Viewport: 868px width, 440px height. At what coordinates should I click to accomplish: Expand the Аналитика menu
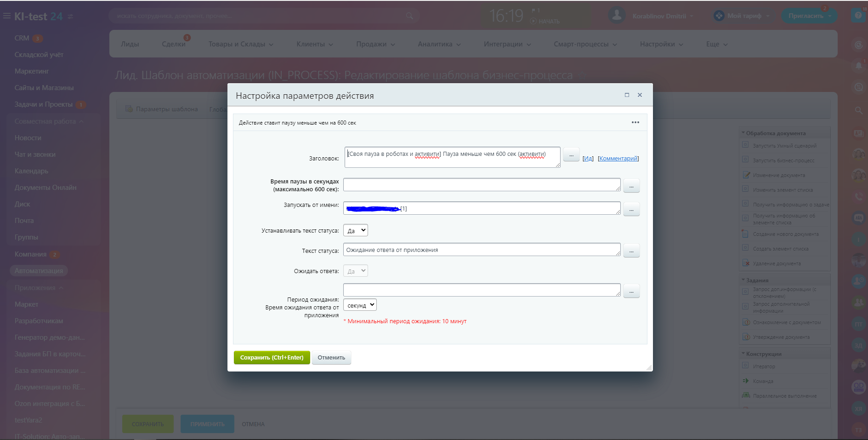point(439,44)
